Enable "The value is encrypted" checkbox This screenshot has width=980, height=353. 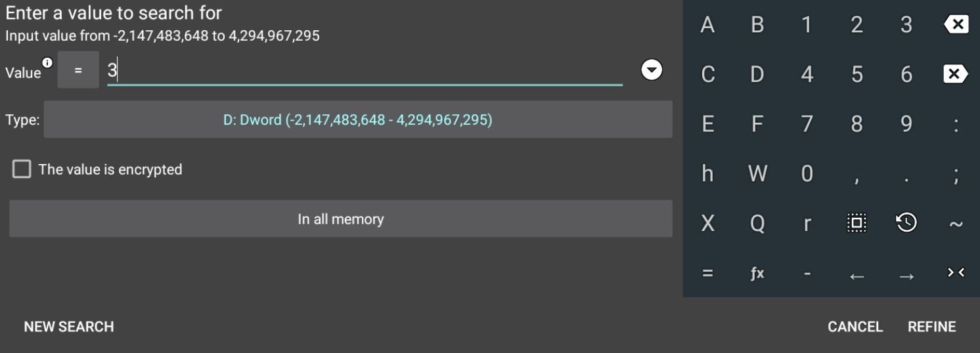(x=22, y=169)
